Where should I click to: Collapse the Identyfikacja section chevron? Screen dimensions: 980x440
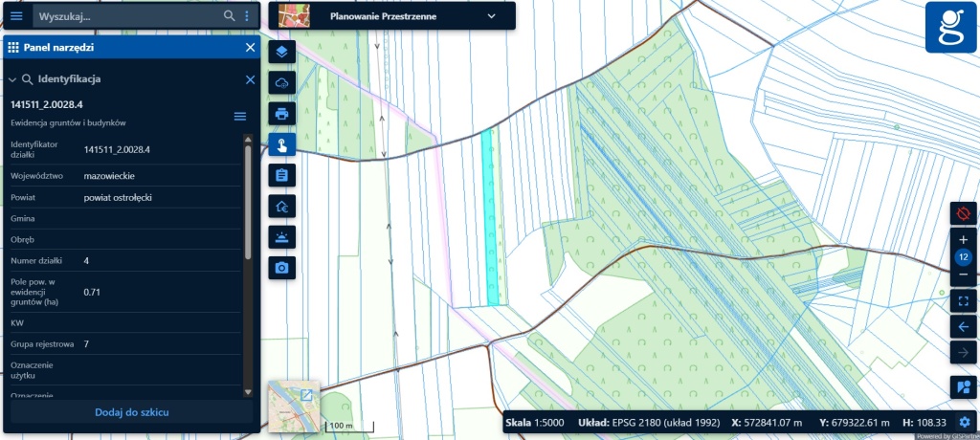[x=11, y=80]
